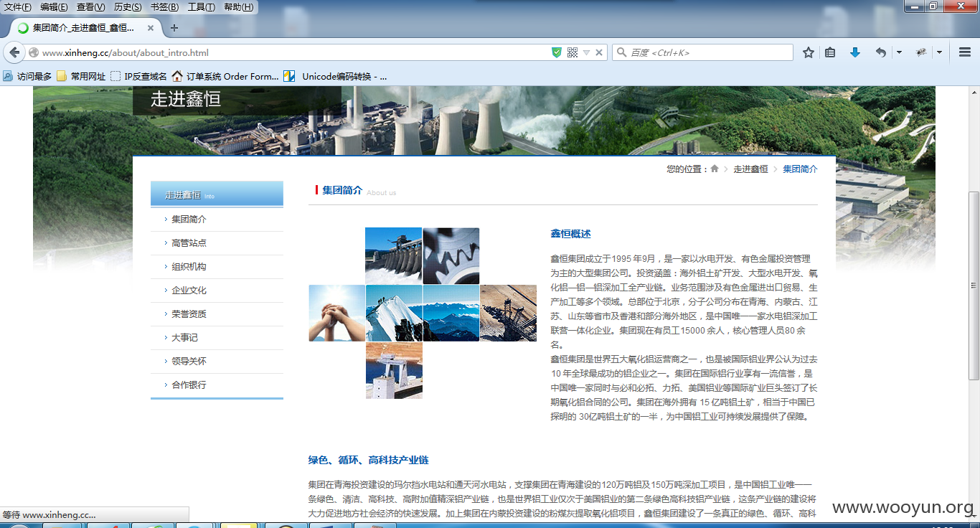The height and width of the screenshot is (528, 980).
Task: Open Unicode编码转换 bookmark
Action: click(x=335, y=76)
